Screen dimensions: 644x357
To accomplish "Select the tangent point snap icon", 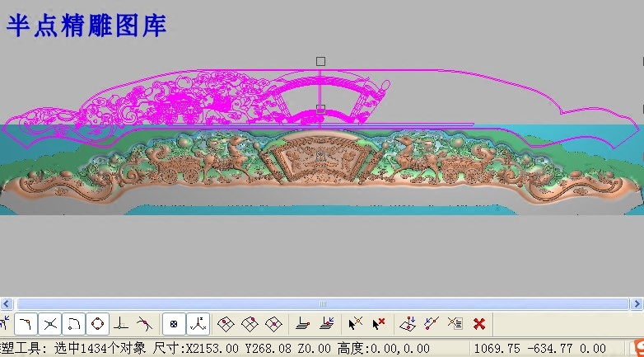I will tap(144, 324).
